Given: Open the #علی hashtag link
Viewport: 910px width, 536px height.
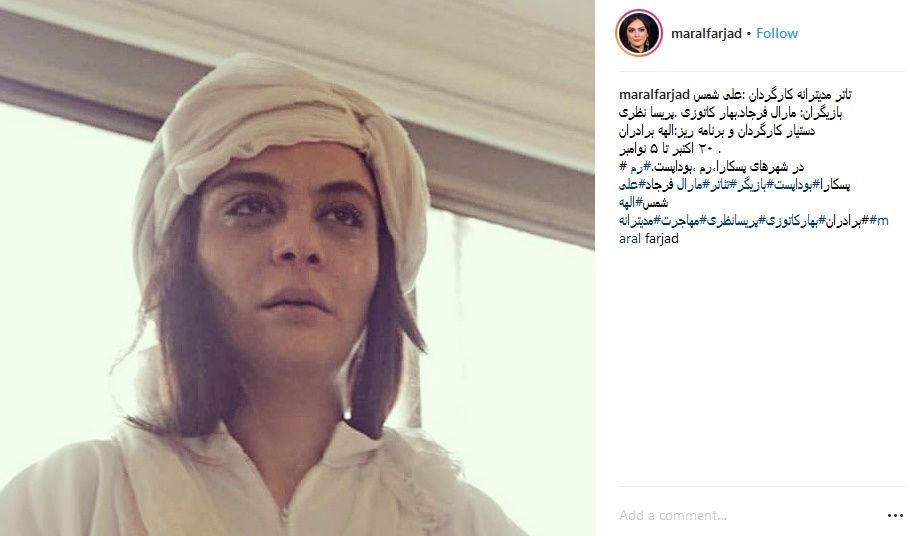Looking at the screenshot, I should point(633,186).
